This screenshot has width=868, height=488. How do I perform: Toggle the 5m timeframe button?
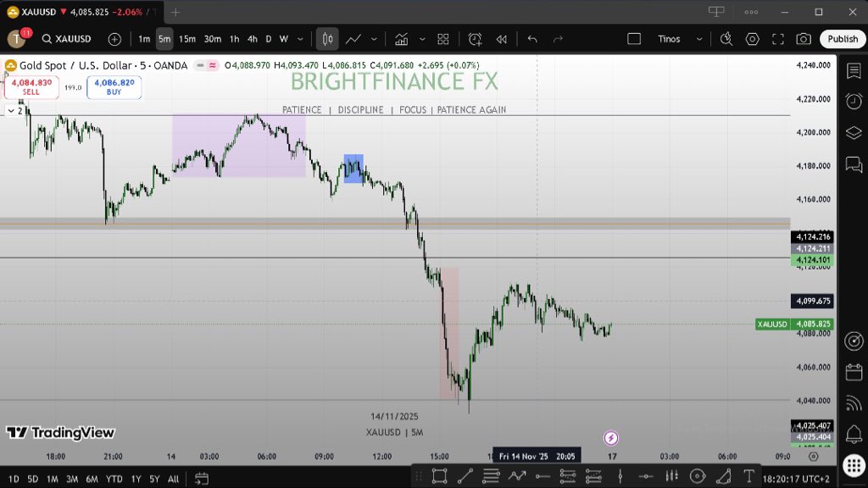click(164, 39)
